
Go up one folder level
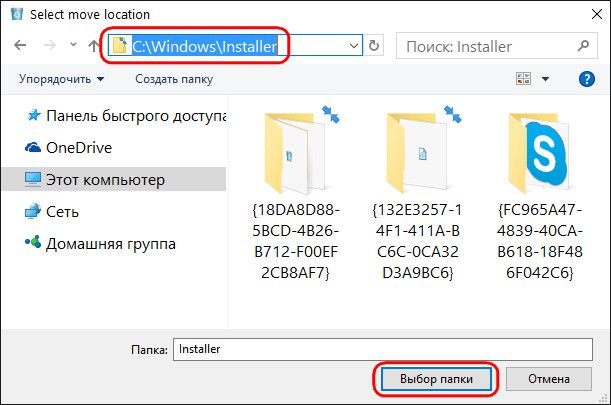point(94,46)
